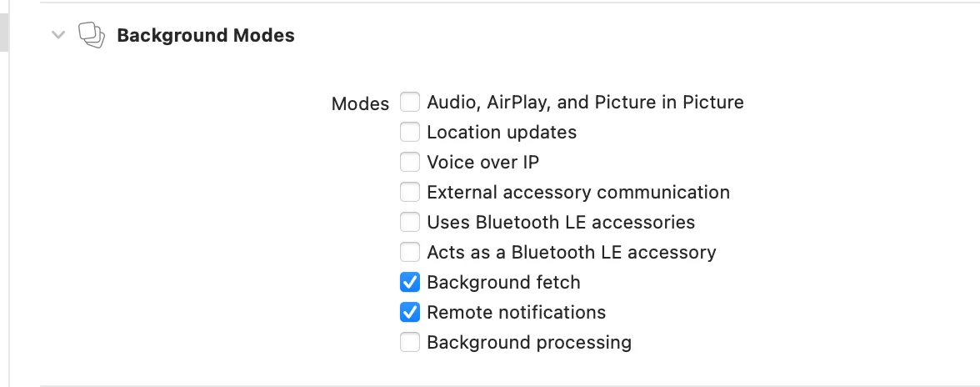Screen dimensions: 980x387
Task: Uncheck the Background fetch checkbox
Action: (410, 283)
